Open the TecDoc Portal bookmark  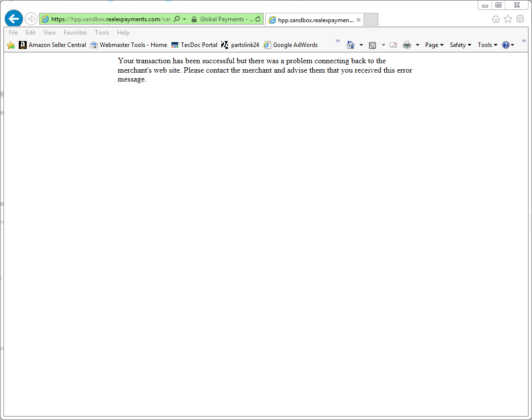tap(194, 45)
